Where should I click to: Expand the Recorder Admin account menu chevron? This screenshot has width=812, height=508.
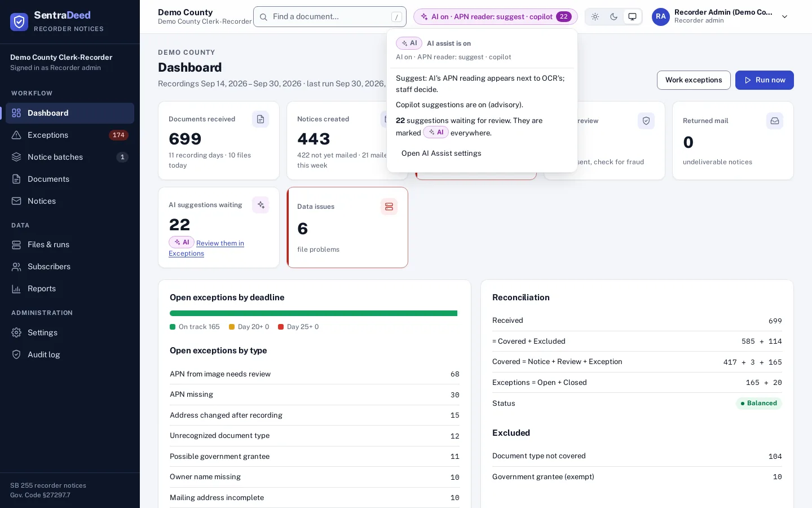784,17
